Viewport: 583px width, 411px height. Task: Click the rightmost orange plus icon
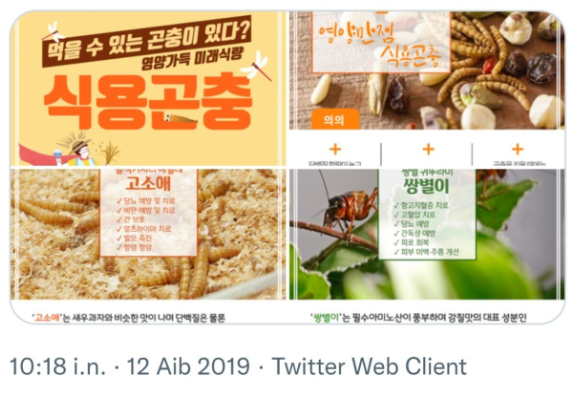tap(518, 149)
